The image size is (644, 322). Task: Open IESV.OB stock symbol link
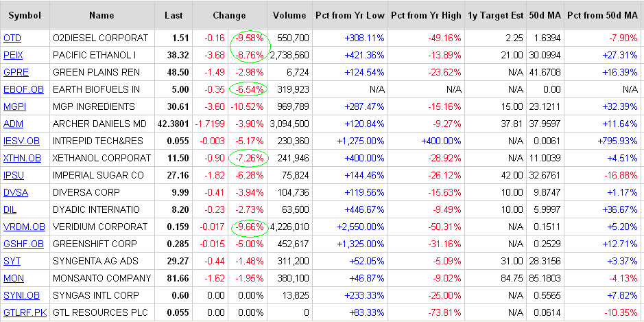22,141
